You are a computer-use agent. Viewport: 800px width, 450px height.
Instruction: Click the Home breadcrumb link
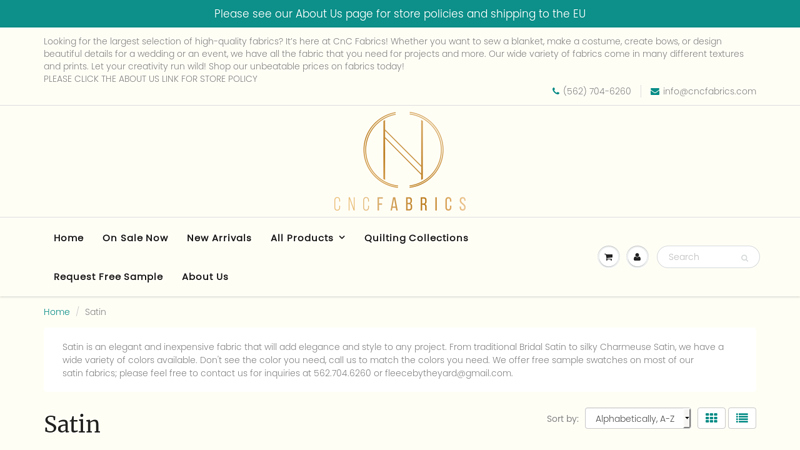57,312
